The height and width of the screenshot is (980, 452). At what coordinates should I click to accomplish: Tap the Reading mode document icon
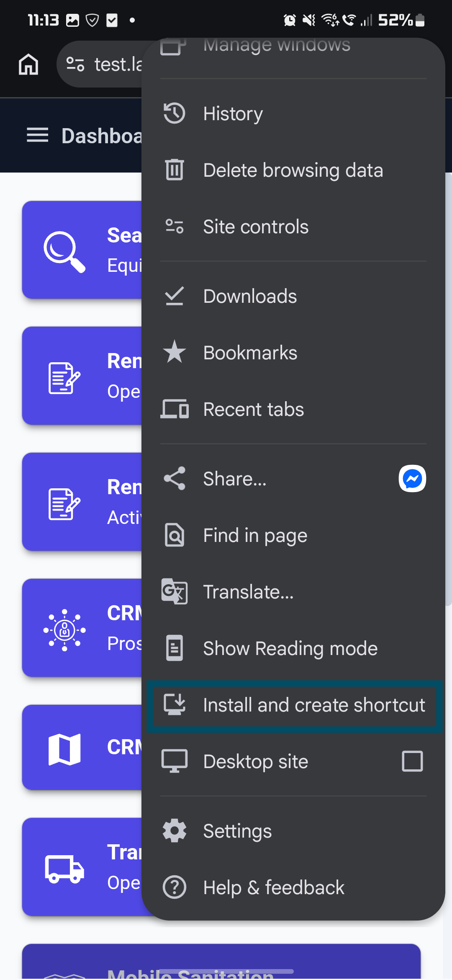(174, 648)
